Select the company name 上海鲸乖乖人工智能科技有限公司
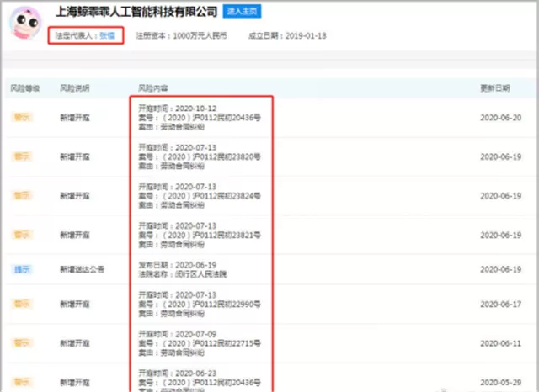This screenshot has height=392, width=539. tap(136, 12)
